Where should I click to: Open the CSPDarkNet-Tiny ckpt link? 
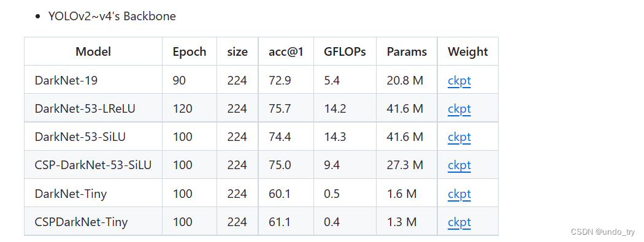pos(459,222)
